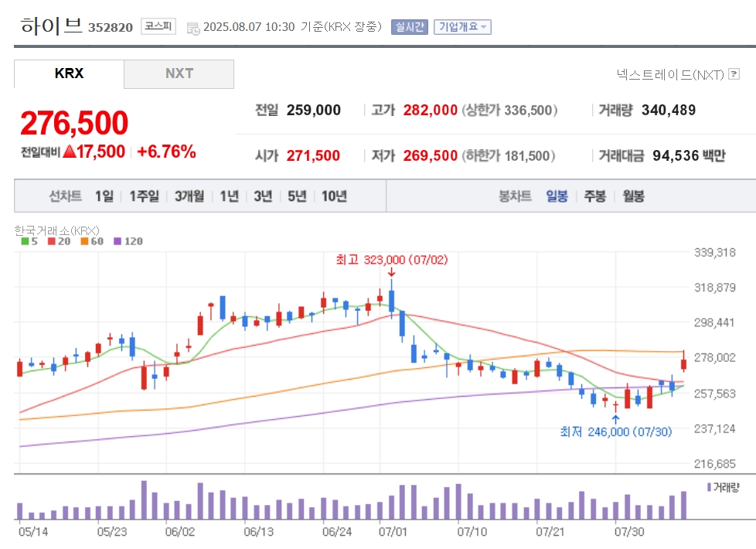Select the 5년 line chart period
The width and height of the screenshot is (756, 549).
tap(297, 196)
